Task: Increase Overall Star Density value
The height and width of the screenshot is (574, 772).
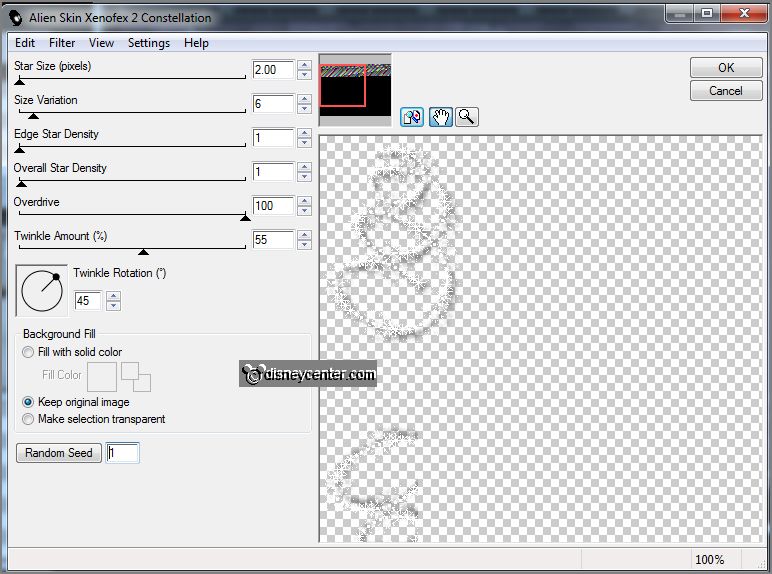Action: (x=304, y=167)
